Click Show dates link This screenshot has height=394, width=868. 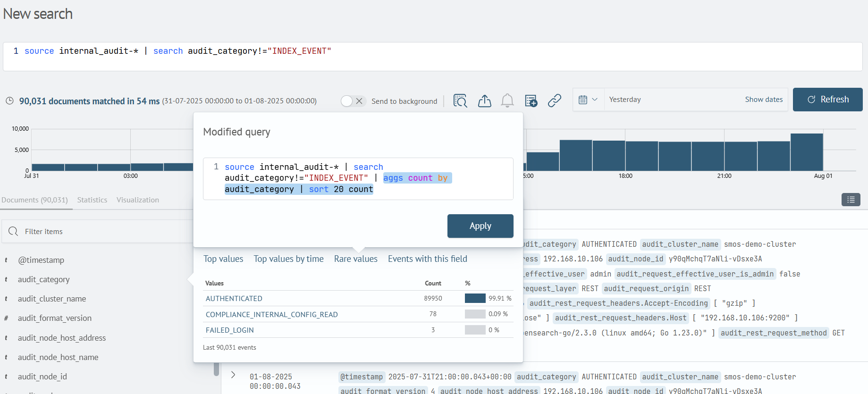point(764,100)
